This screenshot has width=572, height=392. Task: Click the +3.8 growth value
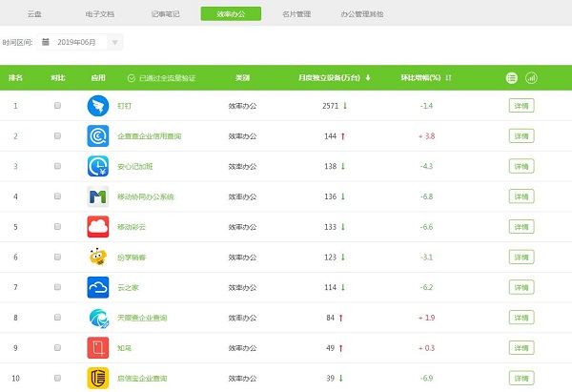click(426, 136)
